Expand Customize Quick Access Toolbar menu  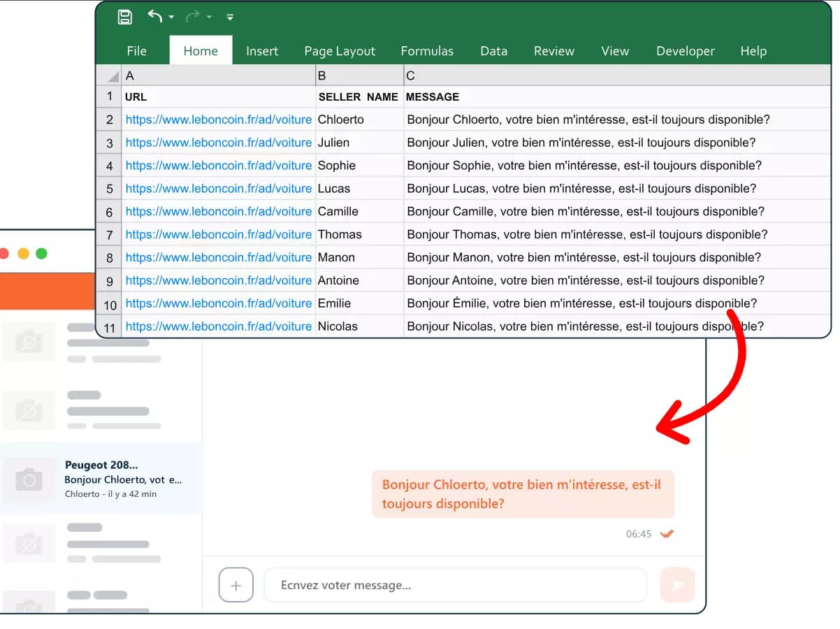pyautogui.click(x=231, y=17)
